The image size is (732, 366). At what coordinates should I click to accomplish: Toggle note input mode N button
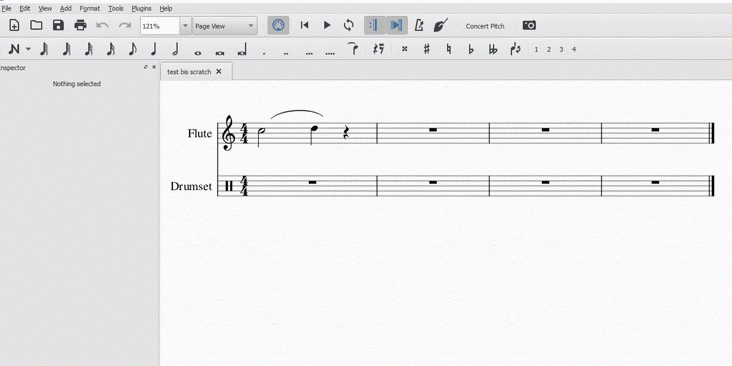click(x=14, y=49)
